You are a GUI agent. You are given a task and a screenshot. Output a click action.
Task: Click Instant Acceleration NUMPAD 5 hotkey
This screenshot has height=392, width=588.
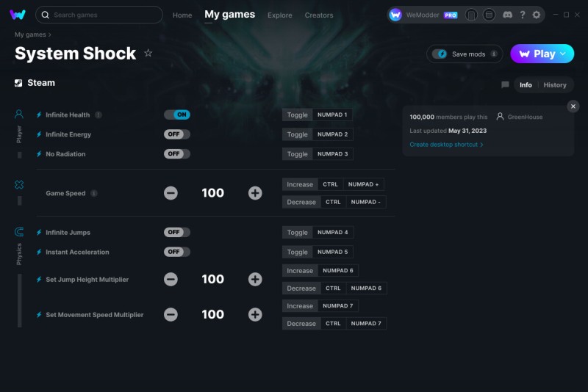click(x=333, y=252)
